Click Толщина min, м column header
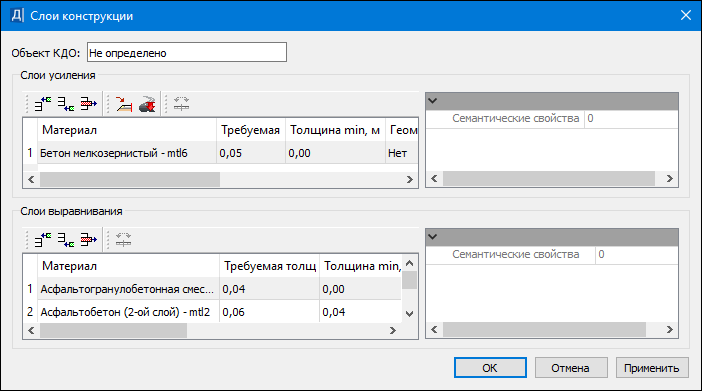Image resolution: width=702 pixels, height=391 pixels. [x=335, y=130]
